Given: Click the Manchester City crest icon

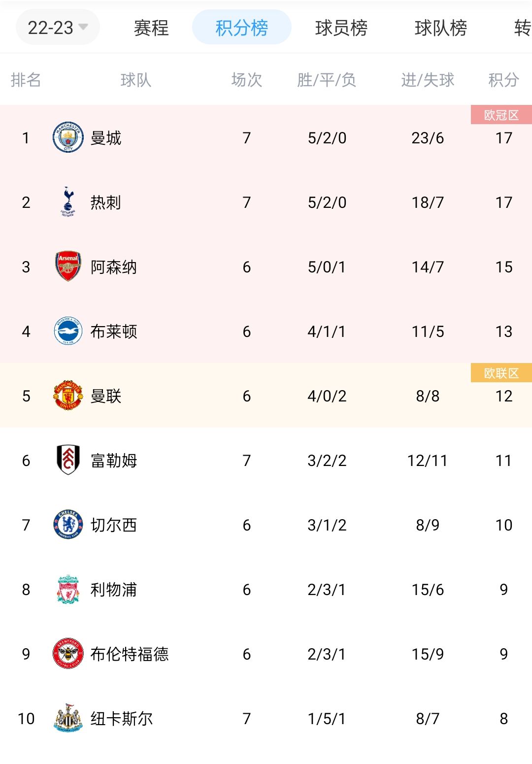Looking at the screenshot, I should click(68, 137).
